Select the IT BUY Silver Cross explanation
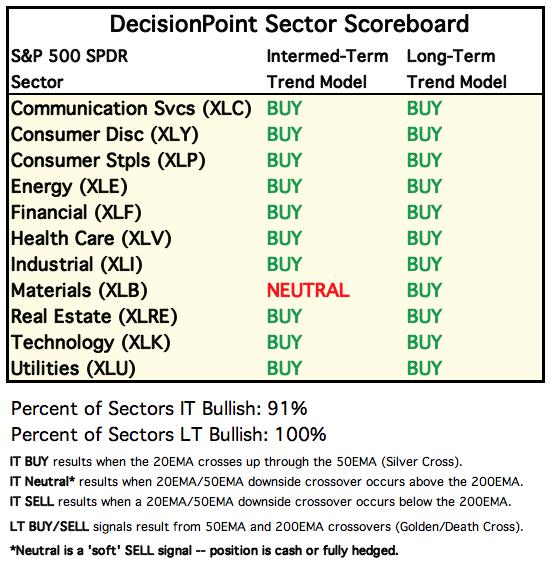Screen dimensions: 551x569 236,462
